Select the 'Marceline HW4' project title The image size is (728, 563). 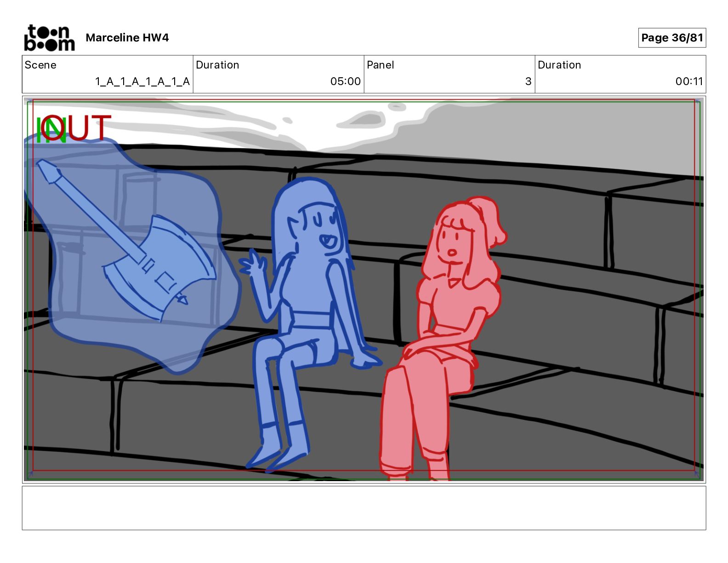(x=127, y=38)
